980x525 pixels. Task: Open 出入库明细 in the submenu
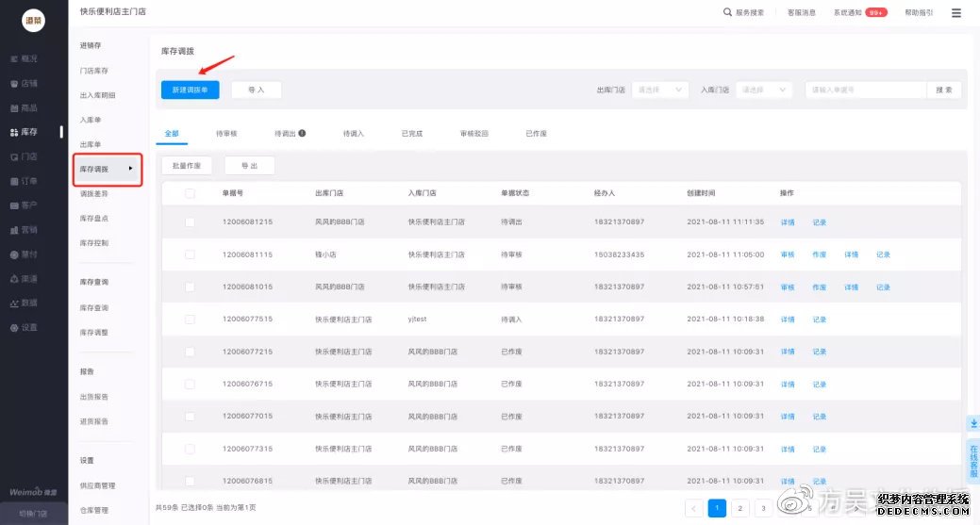click(x=97, y=95)
